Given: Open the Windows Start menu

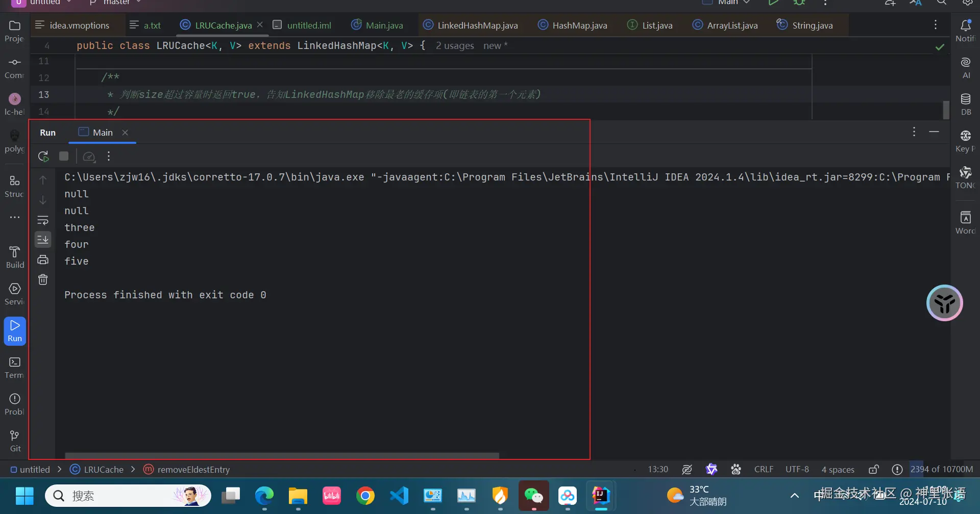Looking at the screenshot, I should [24, 496].
